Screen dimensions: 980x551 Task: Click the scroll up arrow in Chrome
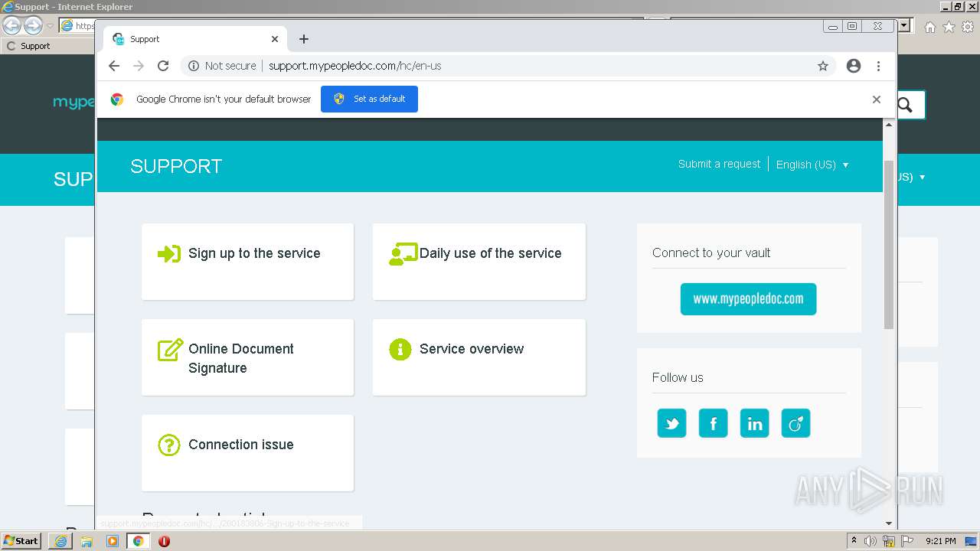coord(889,125)
